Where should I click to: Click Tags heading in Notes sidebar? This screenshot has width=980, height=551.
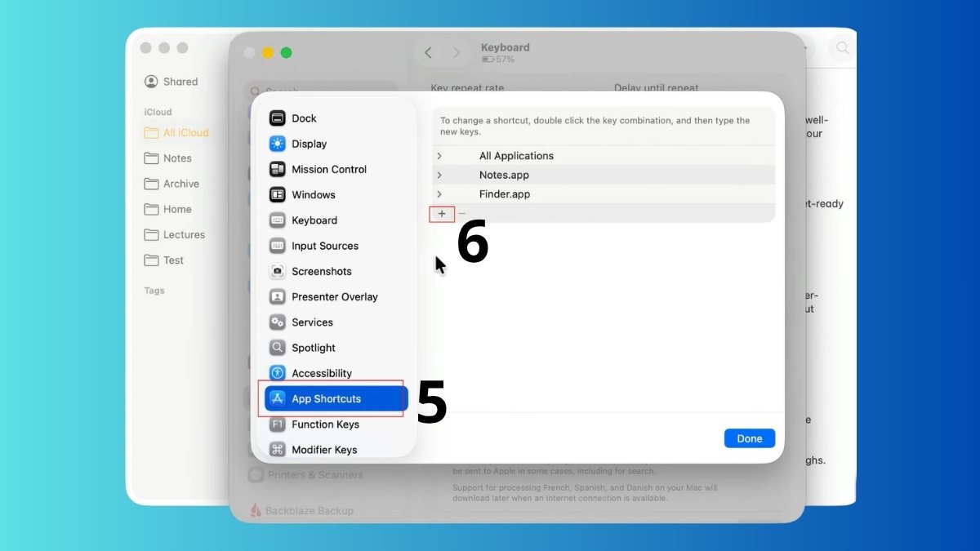pyautogui.click(x=154, y=291)
